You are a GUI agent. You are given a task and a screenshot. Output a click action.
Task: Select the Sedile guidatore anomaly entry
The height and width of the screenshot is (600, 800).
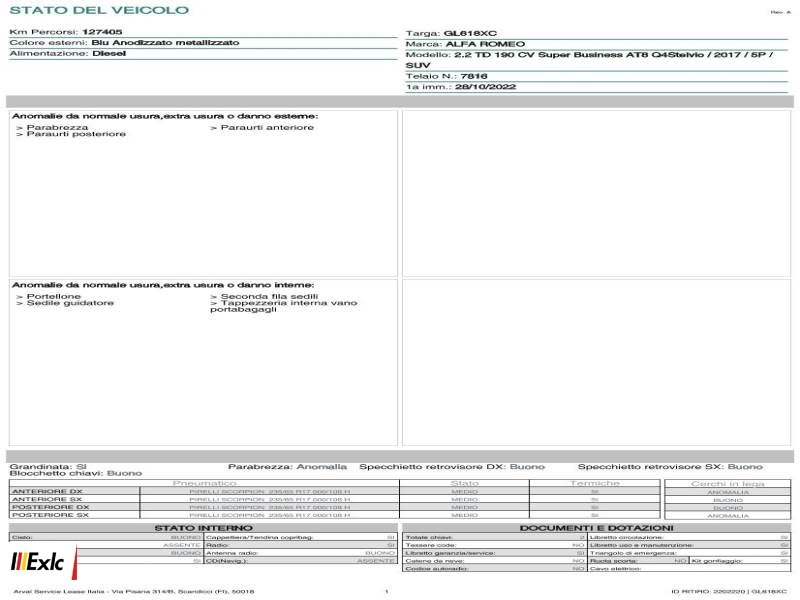pos(65,303)
